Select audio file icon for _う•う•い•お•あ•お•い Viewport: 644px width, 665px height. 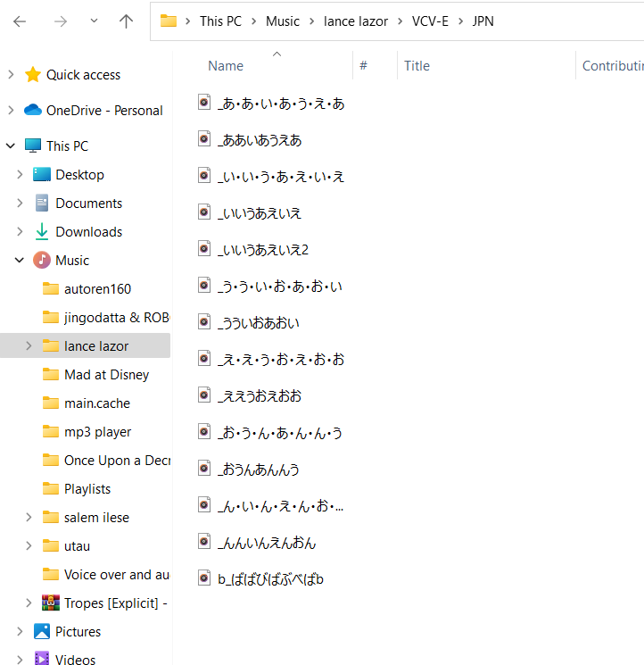point(204,285)
